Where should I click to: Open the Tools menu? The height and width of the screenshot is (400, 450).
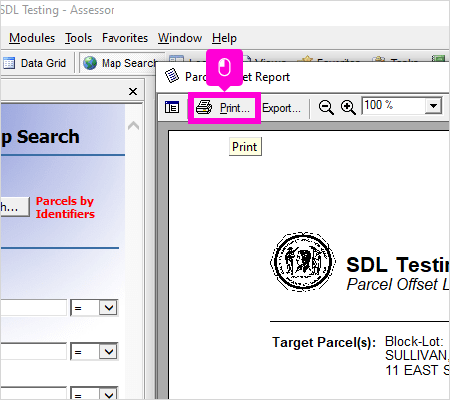coord(78,38)
